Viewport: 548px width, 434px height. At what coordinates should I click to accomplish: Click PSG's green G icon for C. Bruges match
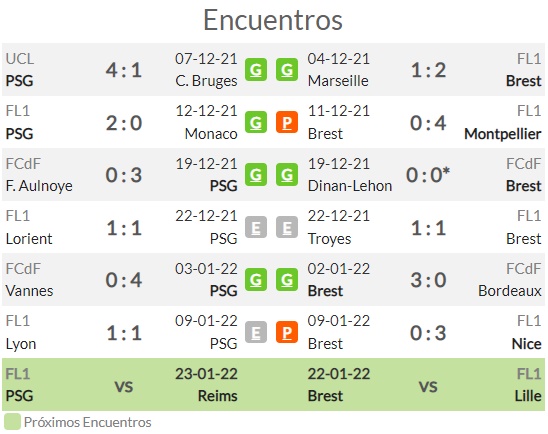click(256, 70)
